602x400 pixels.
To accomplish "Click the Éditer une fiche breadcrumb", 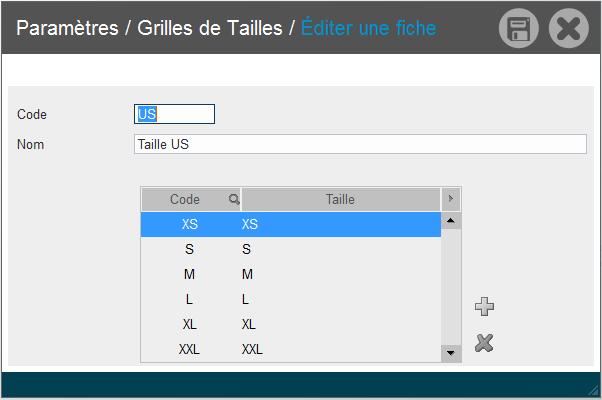I will point(369,28).
